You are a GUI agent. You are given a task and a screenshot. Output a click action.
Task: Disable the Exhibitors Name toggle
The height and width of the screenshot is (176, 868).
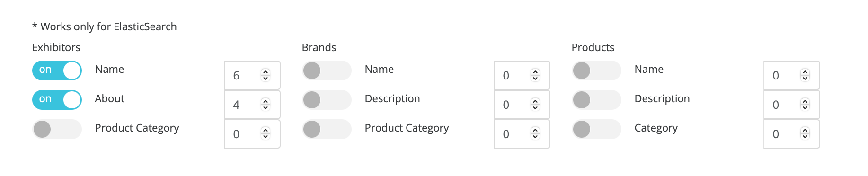pos(57,70)
